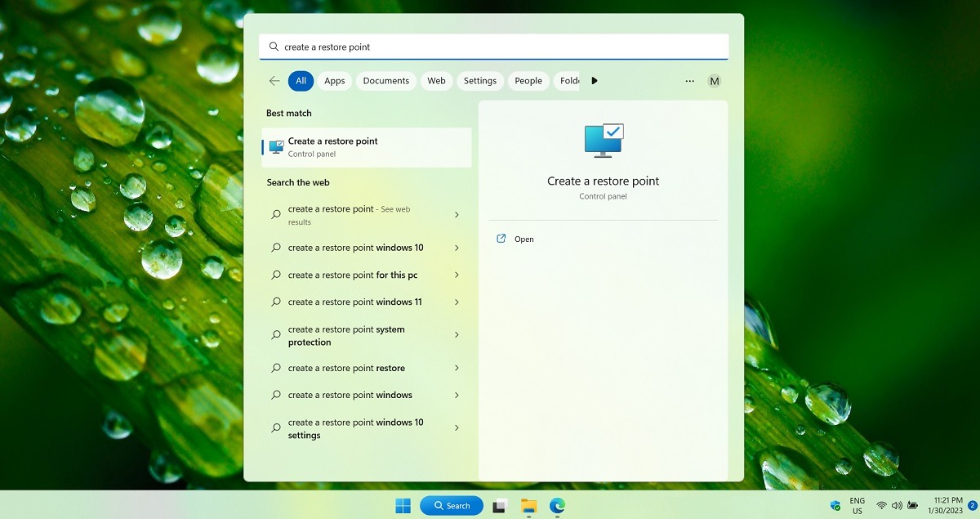Click the Wi-Fi status icon
Viewport: 980px width, 519px height.
[880, 505]
